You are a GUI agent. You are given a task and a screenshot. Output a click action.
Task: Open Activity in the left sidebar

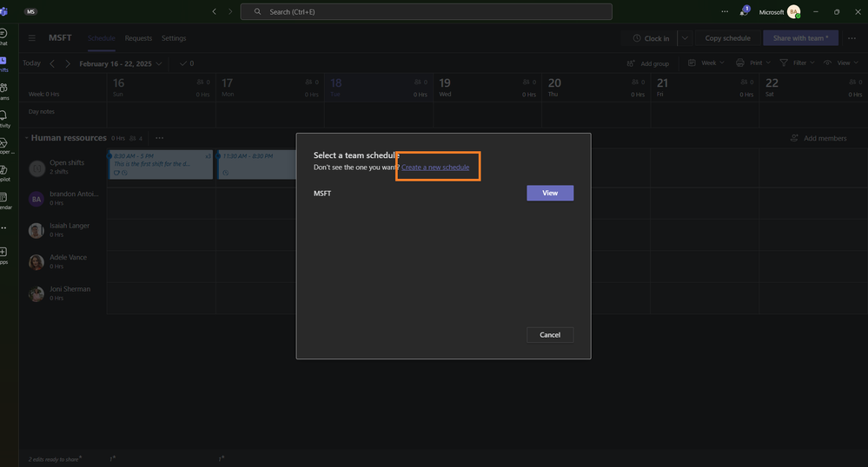[x=3, y=118]
